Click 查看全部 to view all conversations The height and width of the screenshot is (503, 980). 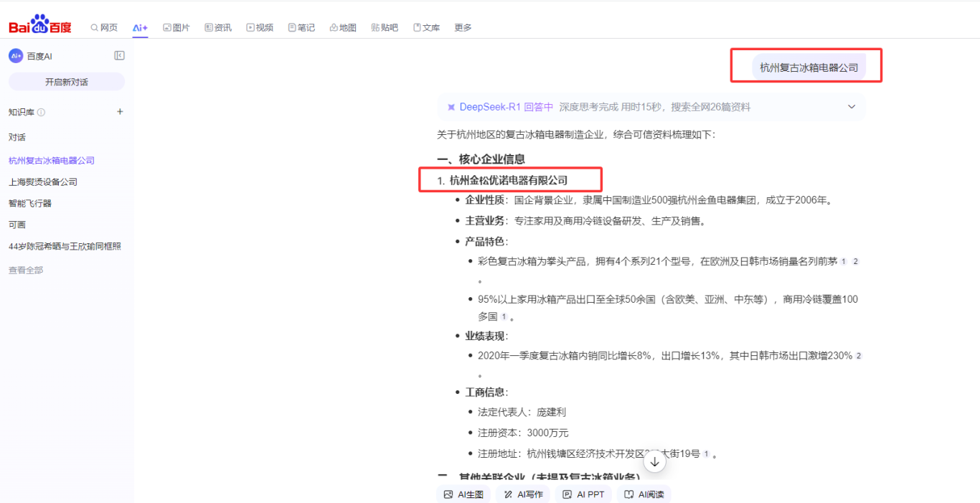coord(26,271)
